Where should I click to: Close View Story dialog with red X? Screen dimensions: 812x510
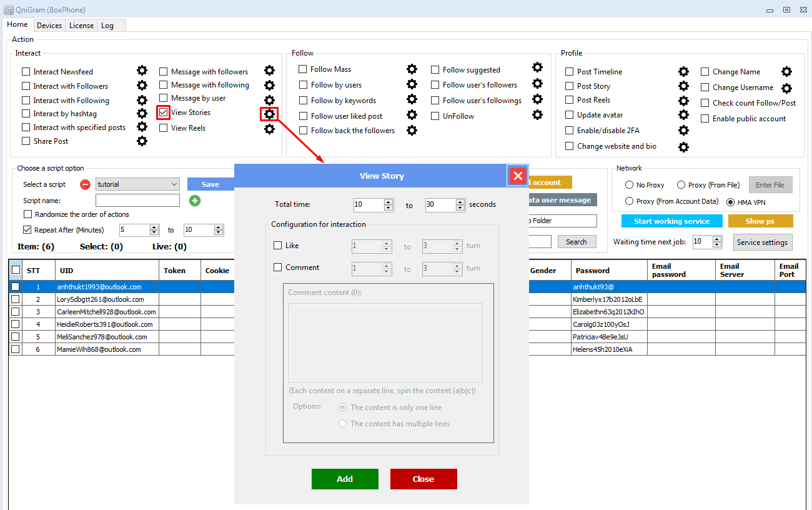pos(518,176)
